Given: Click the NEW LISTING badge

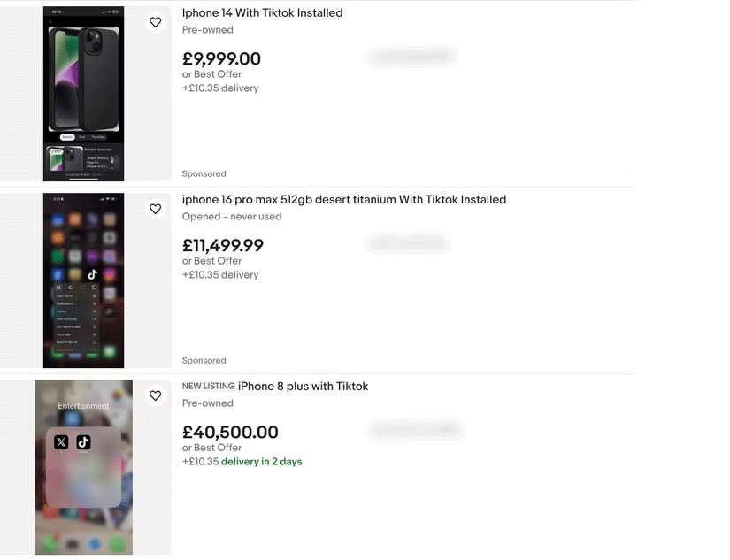Looking at the screenshot, I should 209,387.
